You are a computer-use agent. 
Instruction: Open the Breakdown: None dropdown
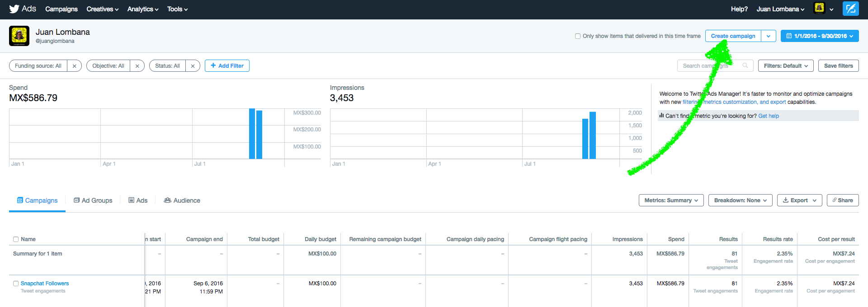[x=740, y=200]
